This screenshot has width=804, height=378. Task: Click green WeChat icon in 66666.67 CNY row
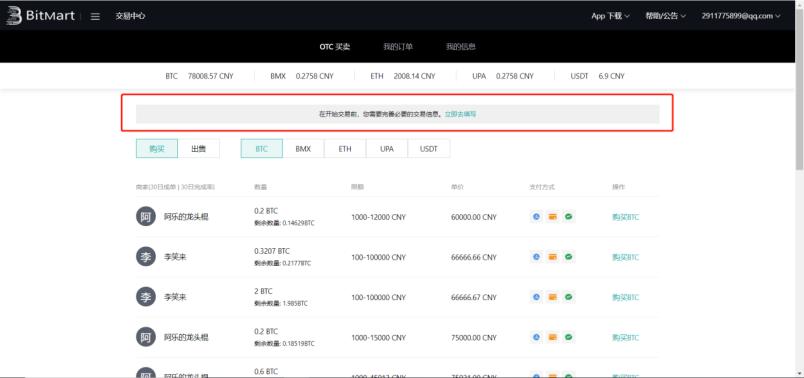(568, 297)
